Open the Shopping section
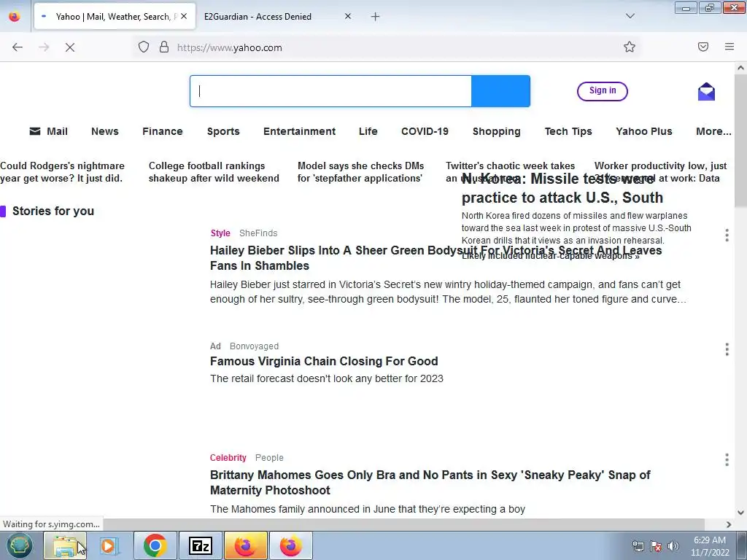The image size is (747, 560). 496,131
